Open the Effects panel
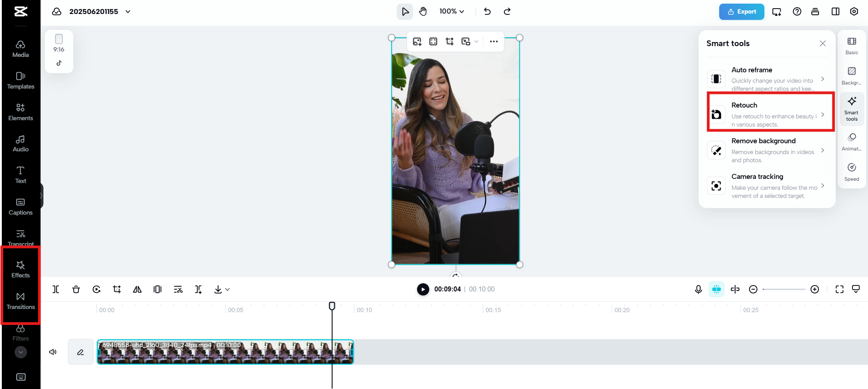 point(20,269)
